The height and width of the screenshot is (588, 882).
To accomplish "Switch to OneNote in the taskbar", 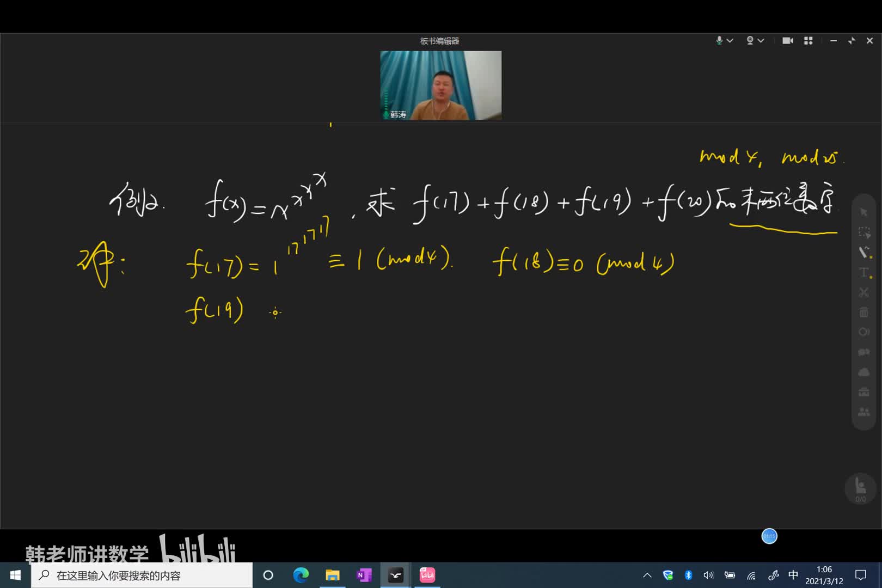I will click(364, 575).
